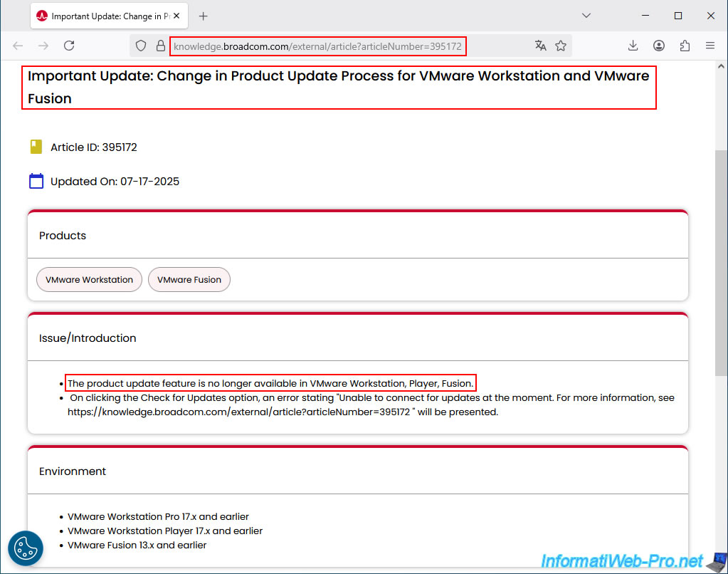This screenshot has height=574, width=728.
Task: Bookmark this page with the star icon
Action: pos(561,46)
